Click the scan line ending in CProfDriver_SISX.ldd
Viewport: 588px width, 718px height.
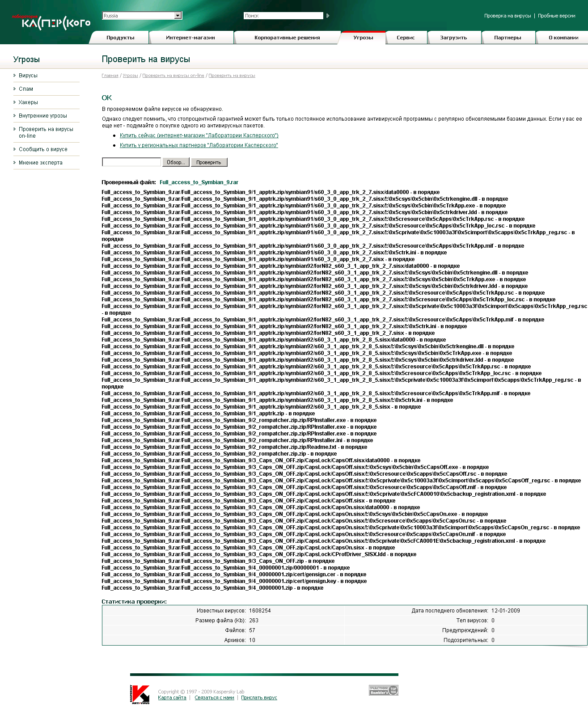(x=259, y=554)
